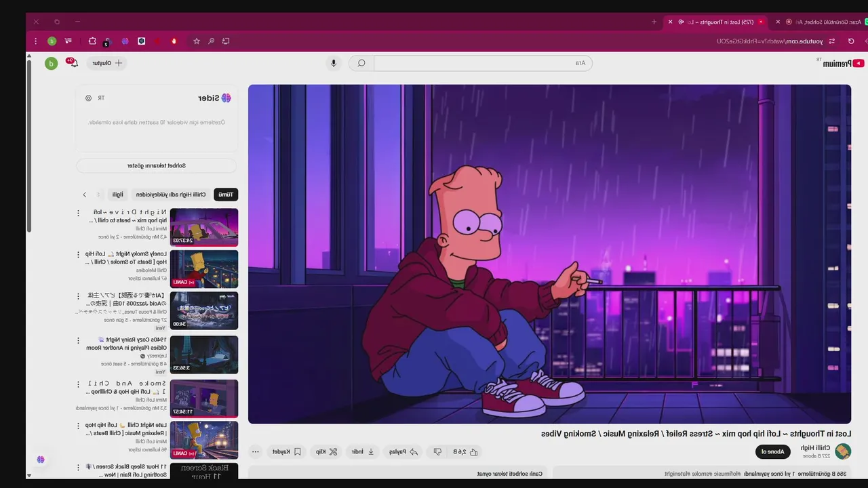Open the media controls icon in toolbar

coord(68,41)
